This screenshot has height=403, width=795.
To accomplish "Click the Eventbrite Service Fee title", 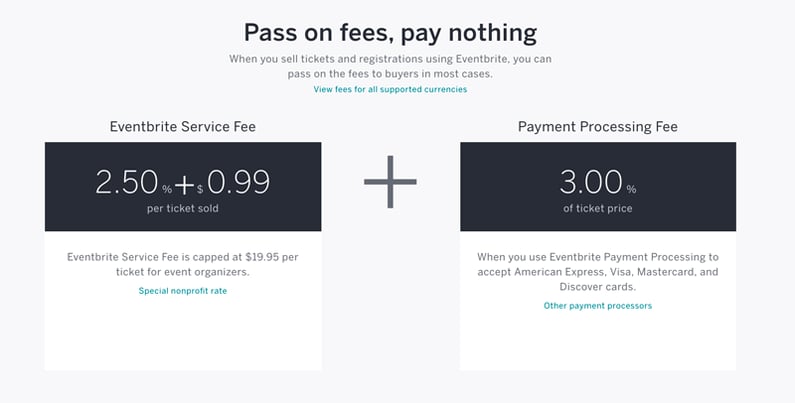I will 183,126.
